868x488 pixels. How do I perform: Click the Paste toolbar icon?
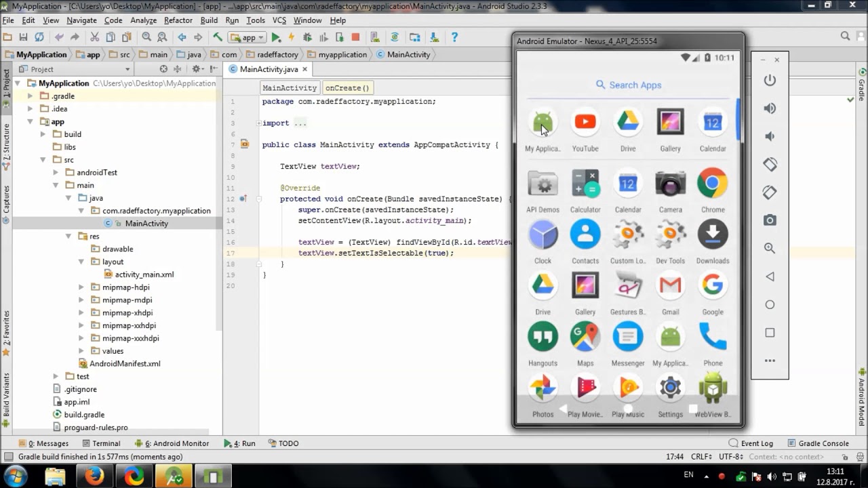pos(127,37)
